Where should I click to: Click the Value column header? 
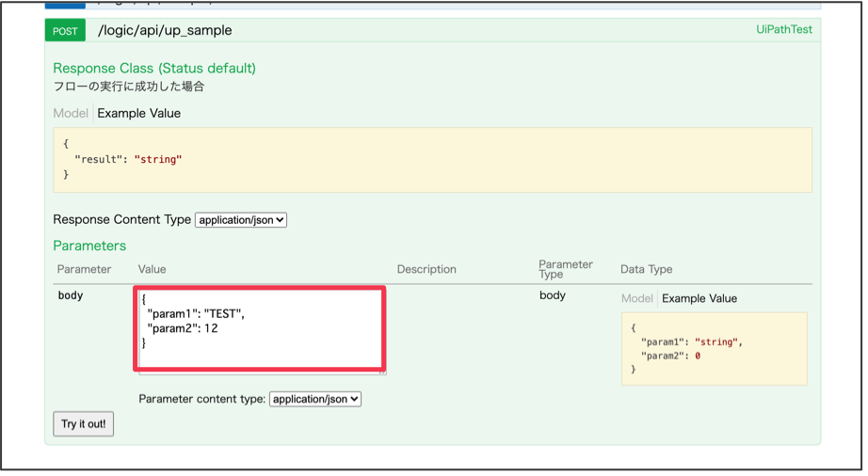tap(152, 269)
